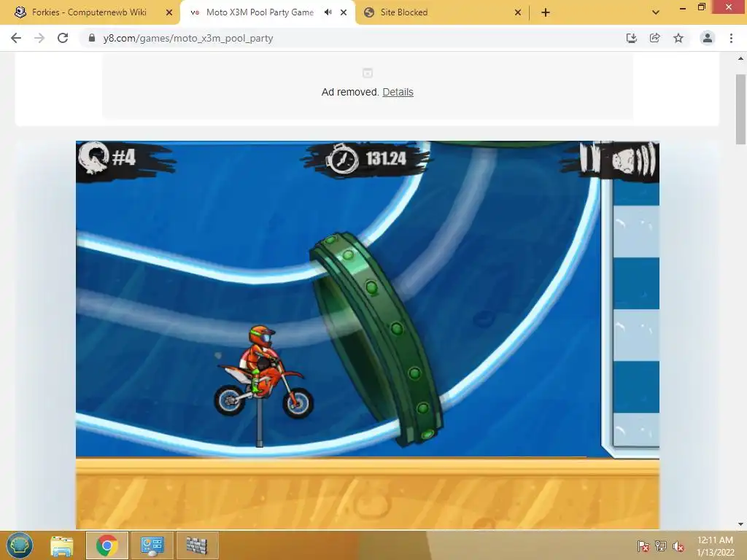The image size is (747, 560).
Task: Click the Chrome taskbar icon
Action: (107, 545)
